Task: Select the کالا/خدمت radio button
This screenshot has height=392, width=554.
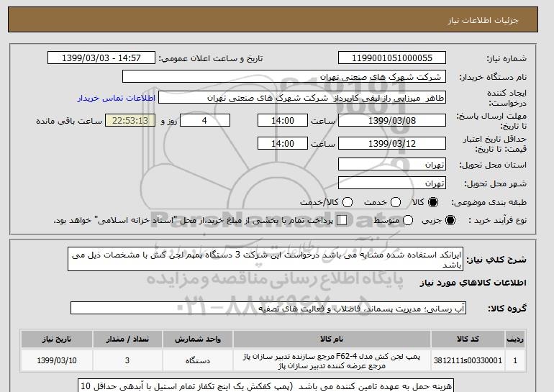Action: (x=348, y=202)
